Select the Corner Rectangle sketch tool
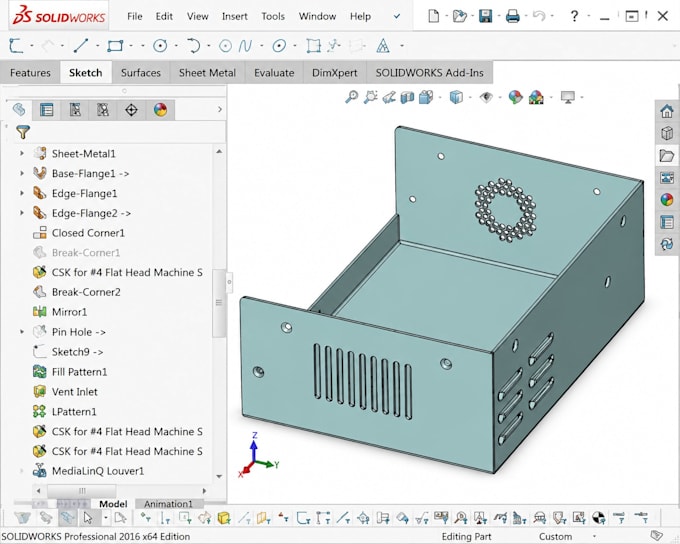The image size is (680, 544). pyautogui.click(x=115, y=46)
